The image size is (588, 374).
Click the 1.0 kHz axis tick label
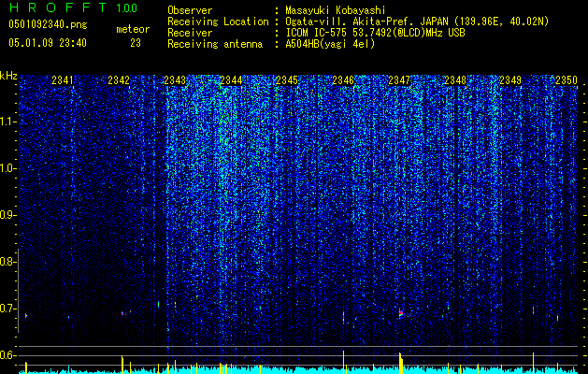(x=7, y=168)
